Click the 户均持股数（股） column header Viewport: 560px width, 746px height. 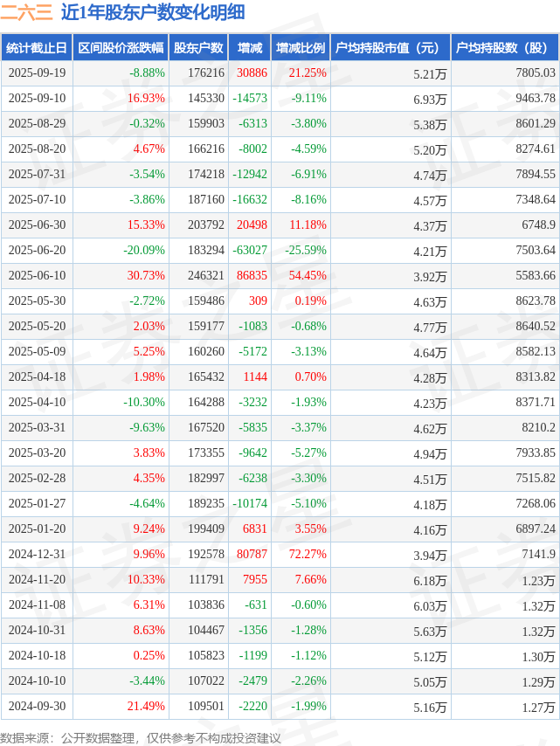click(507, 48)
